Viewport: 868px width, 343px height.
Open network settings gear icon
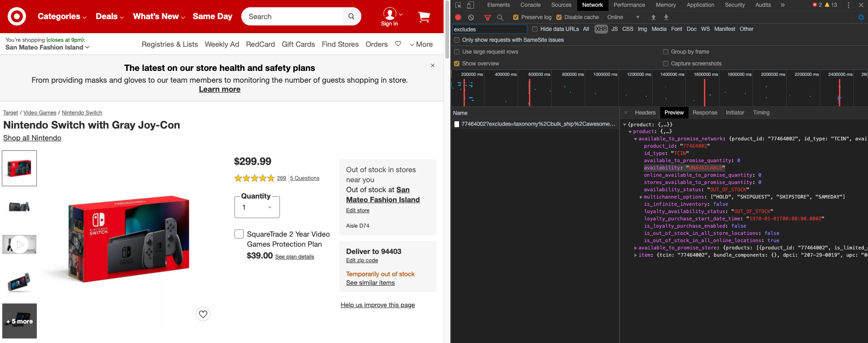(861, 17)
